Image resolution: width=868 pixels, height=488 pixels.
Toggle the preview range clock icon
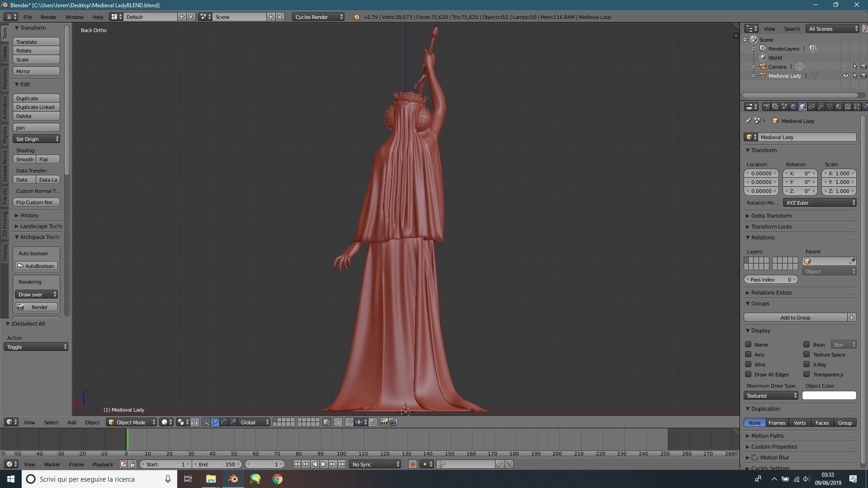pos(123,464)
